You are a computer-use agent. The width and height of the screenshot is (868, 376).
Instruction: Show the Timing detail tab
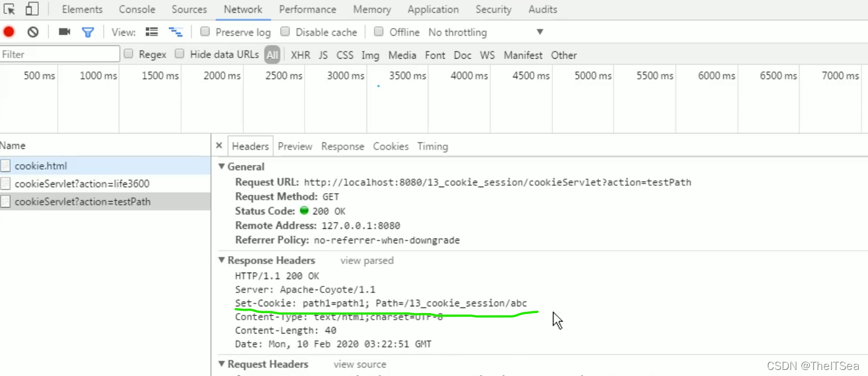point(432,146)
